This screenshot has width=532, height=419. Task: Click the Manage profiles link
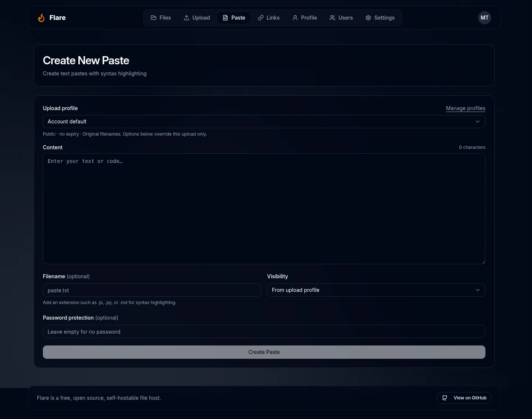coord(465,108)
